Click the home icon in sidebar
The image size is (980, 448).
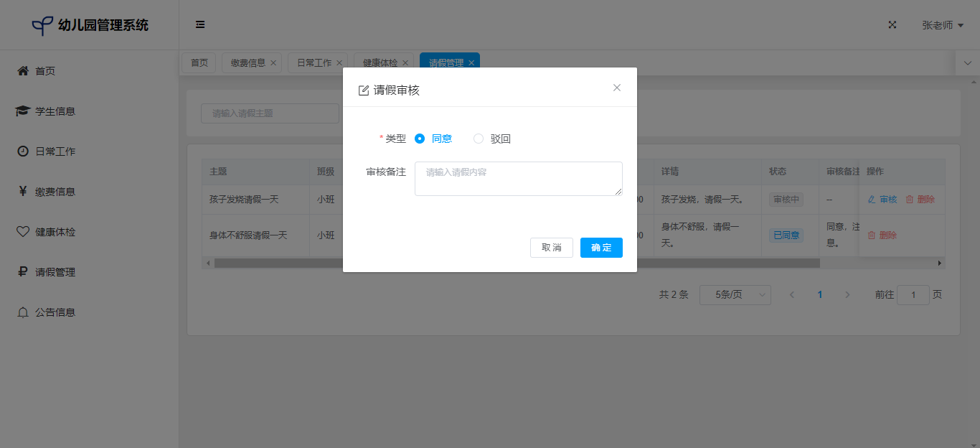[x=23, y=71]
